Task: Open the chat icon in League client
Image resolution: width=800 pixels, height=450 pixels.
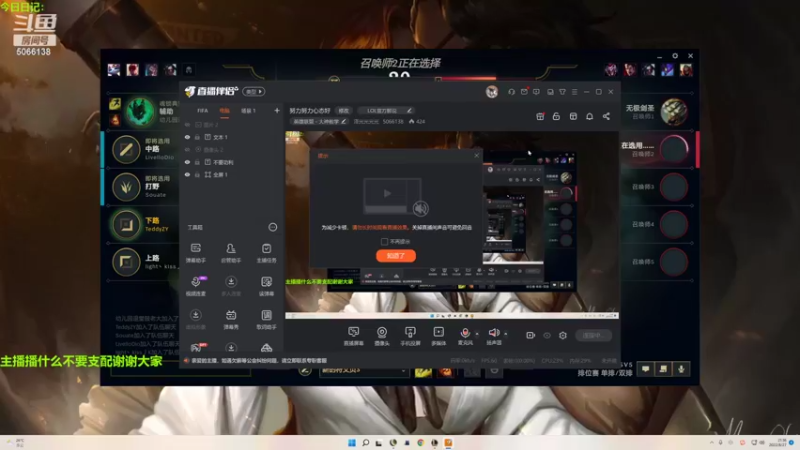Action: (645, 369)
